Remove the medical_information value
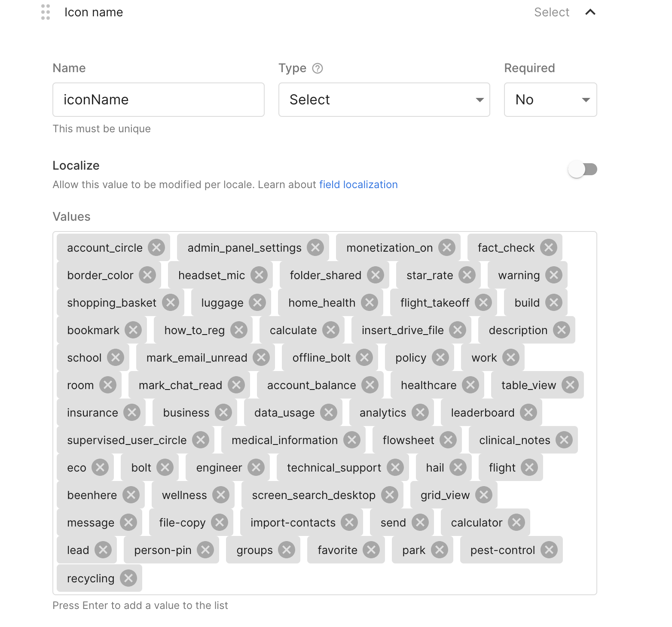672x627 pixels. (352, 440)
